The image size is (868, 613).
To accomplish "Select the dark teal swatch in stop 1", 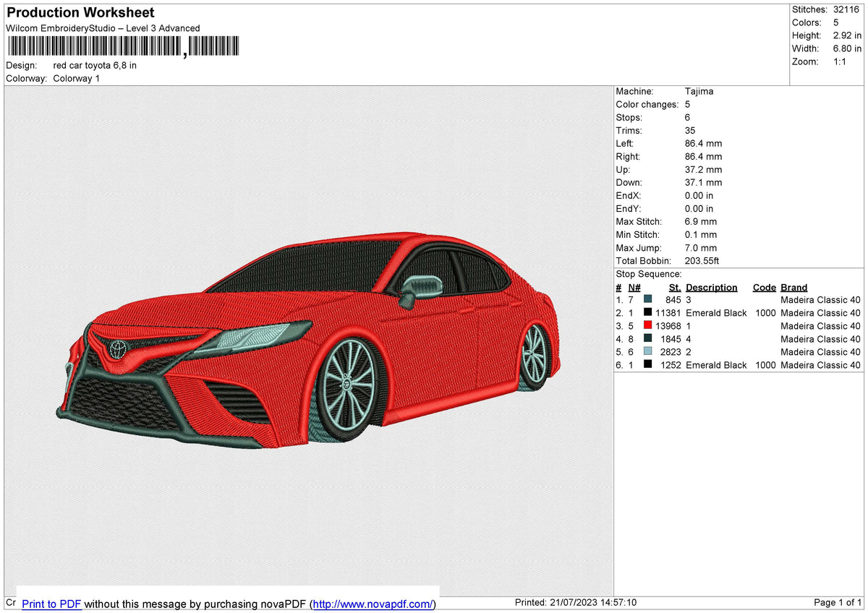I will tap(648, 299).
